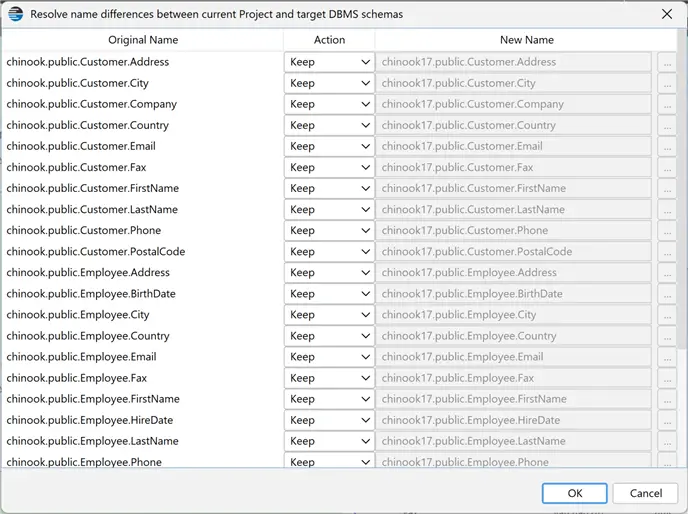Open Action dropdown for Customer.PostalCode row
This screenshot has height=514, width=688.
click(x=329, y=252)
